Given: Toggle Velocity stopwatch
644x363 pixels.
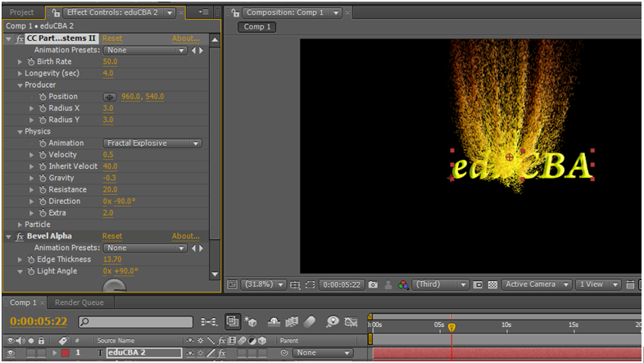Looking at the screenshot, I should (x=43, y=155).
